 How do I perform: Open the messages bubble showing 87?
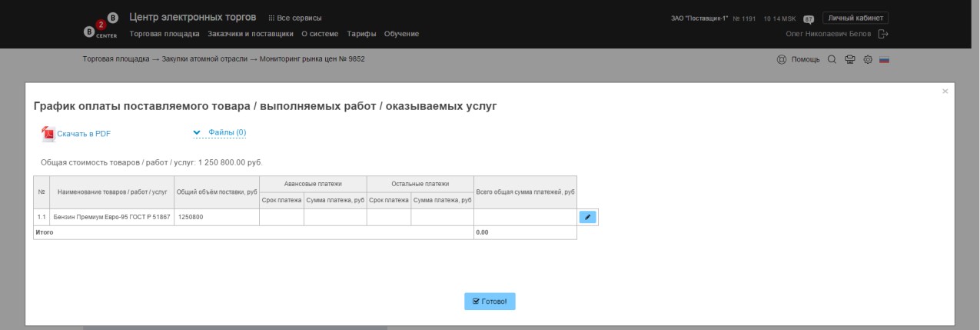pyautogui.click(x=809, y=18)
